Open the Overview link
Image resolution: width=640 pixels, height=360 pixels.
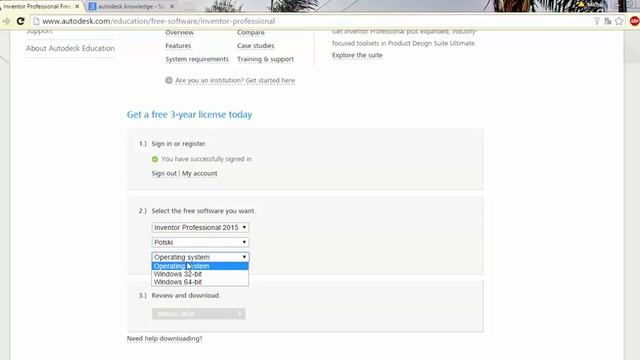pyautogui.click(x=180, y=32)
